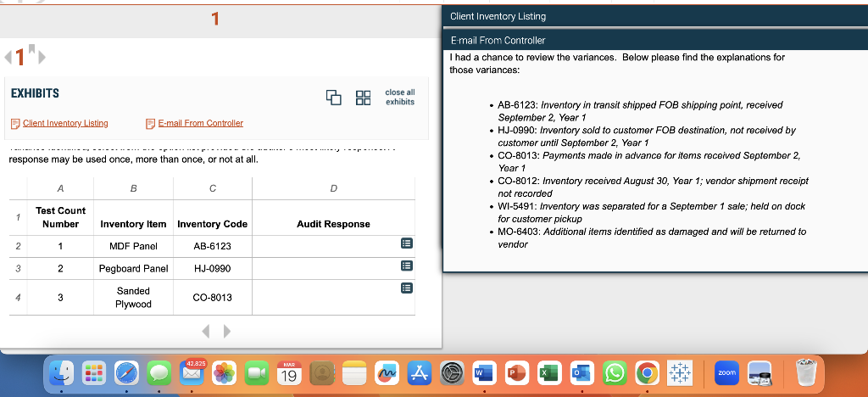Click the MDF Panel cell

(x=133, y=246)
